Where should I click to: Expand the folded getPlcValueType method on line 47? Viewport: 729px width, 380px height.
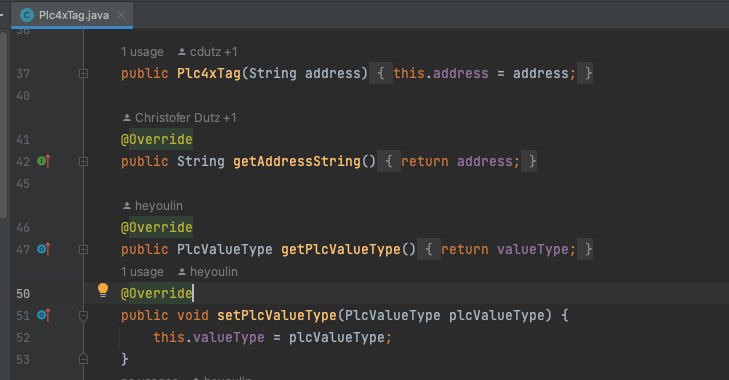[x=83, y=250]
